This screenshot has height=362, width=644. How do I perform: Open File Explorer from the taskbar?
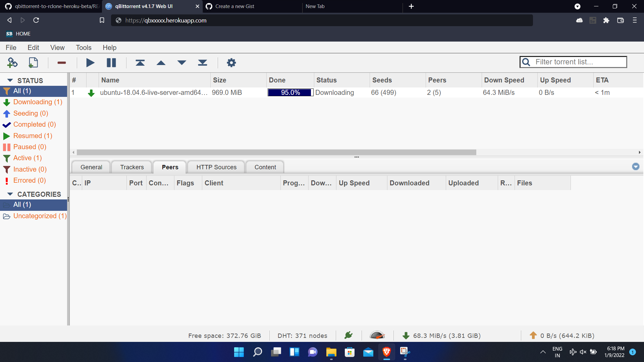(x=331, y=352)
